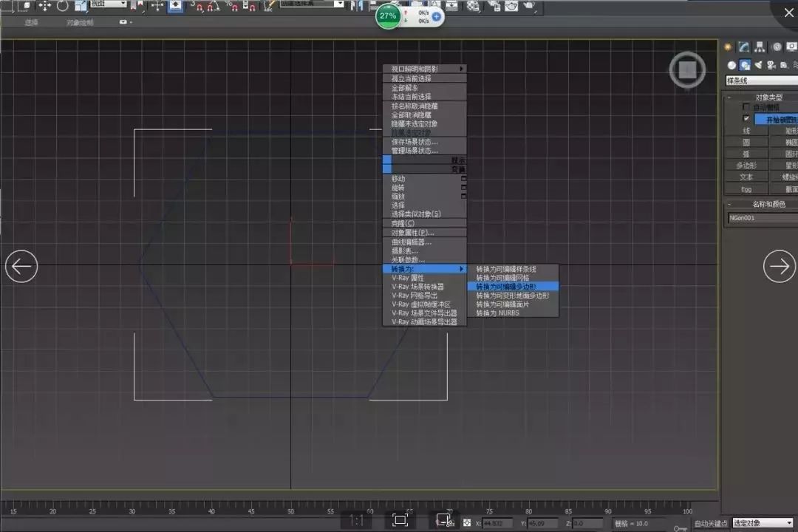Screen dimensions: 798x532
Task: Click the Egg shape button
Action: 746,189
